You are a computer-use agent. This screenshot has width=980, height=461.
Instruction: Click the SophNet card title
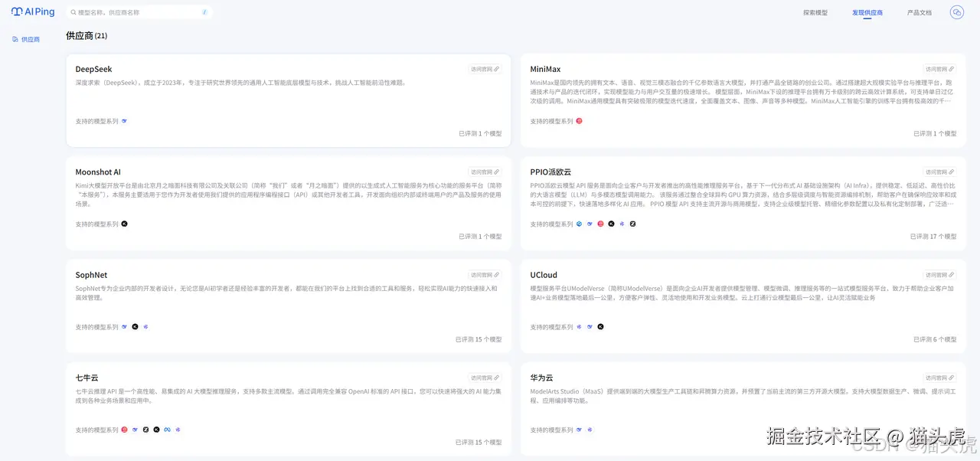[x=91, y=274]
